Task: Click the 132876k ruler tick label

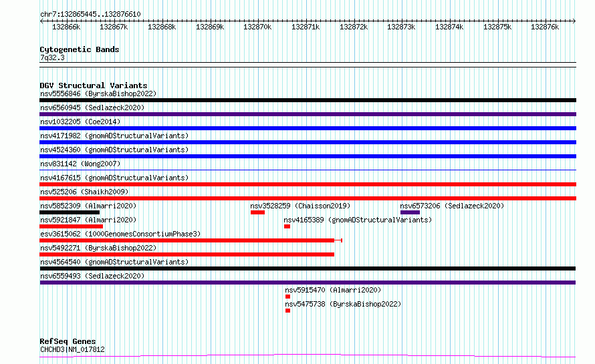Action: click(545, 27)
